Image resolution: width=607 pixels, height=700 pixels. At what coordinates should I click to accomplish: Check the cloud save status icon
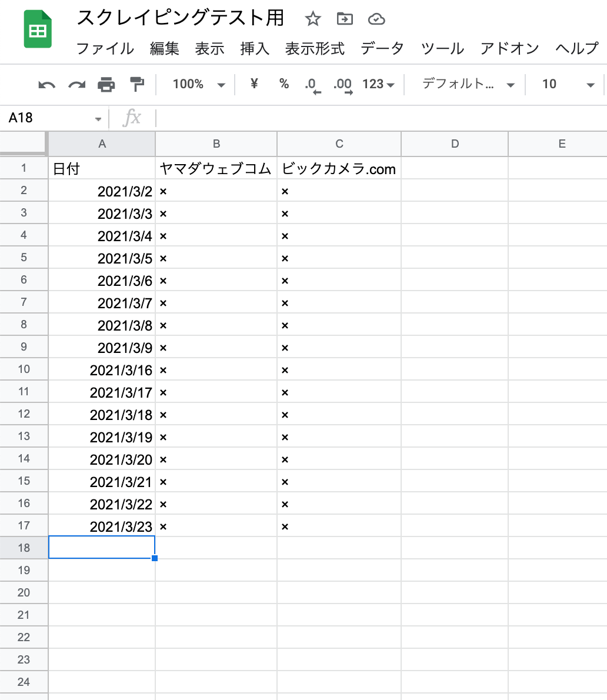pos(376,19)
